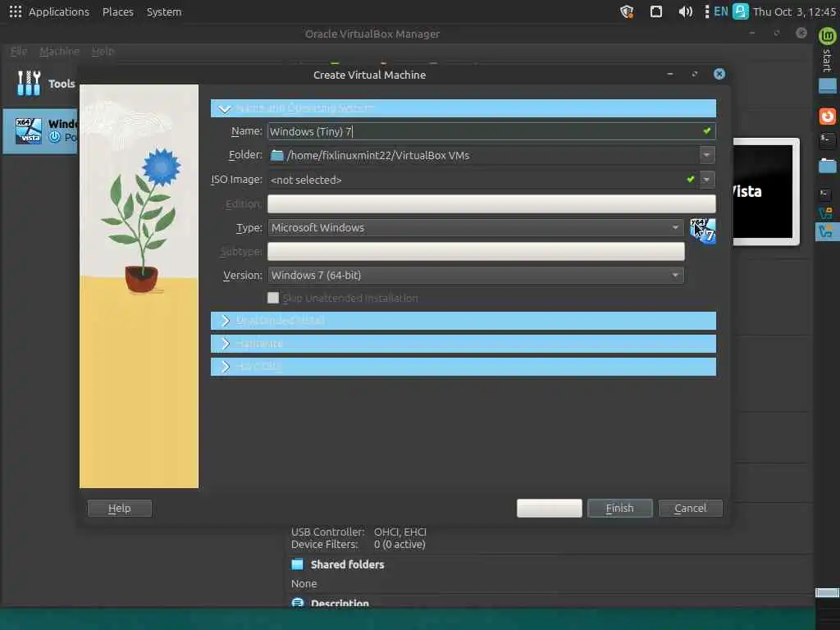The height and width of the screenshot is (630, 840).
Task: Open the EN keyboard layout indicator
Action: [x=720, y=11]
